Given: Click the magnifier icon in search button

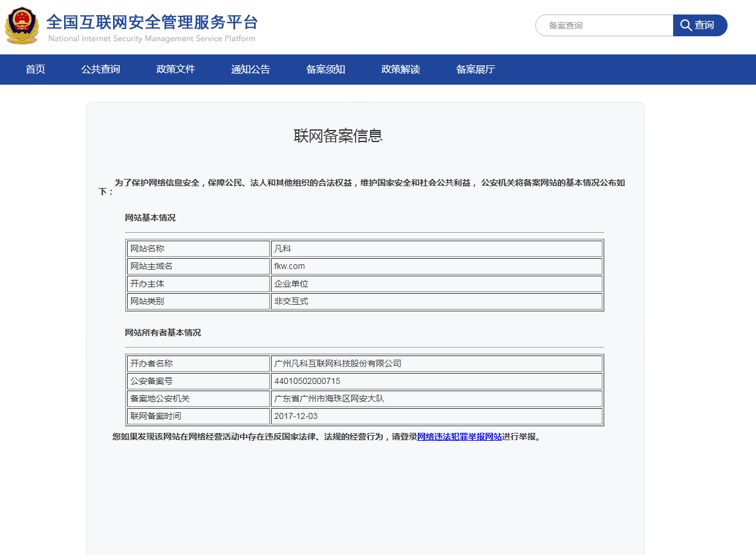Looking at the screenshot, I should tap(686, 25).
